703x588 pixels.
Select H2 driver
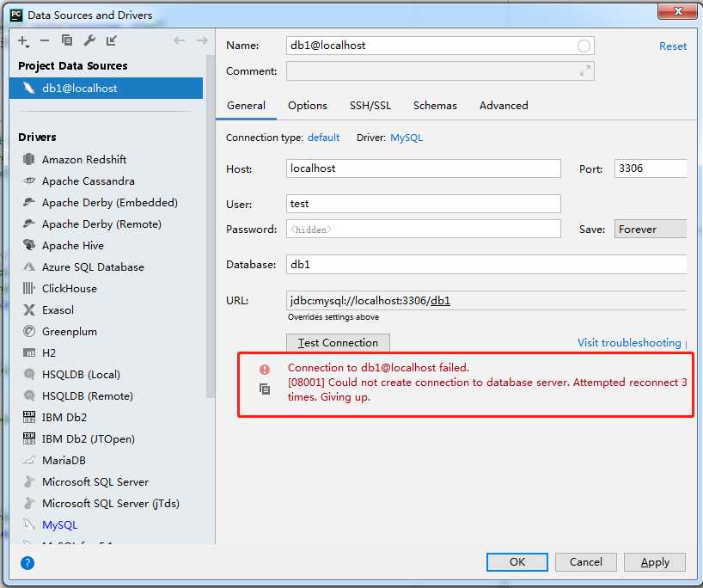[x=39, y=353]
